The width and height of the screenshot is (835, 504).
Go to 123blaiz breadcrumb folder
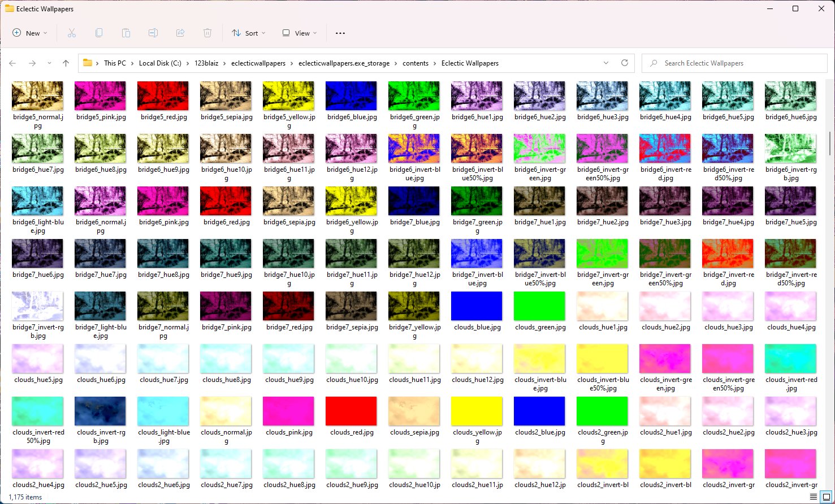pyautogui.click(x=206, y=63)
